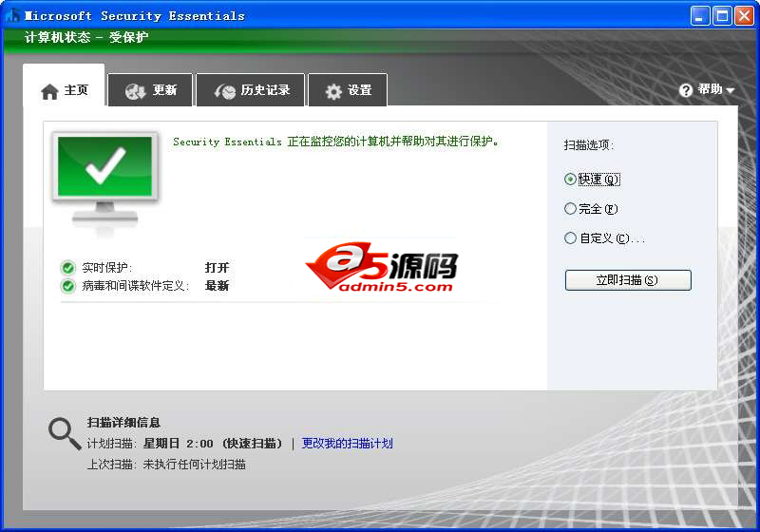Click the Security Essentials monitoring status message
Viewport: 760px width, 532px height.
pos(335,142)
